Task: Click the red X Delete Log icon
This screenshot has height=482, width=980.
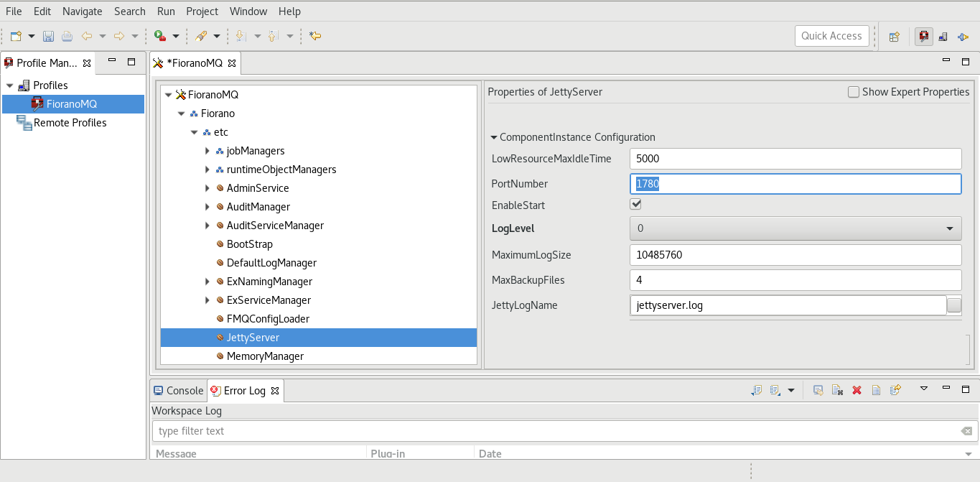Action: pyautogui.click(x=857, y=390)
